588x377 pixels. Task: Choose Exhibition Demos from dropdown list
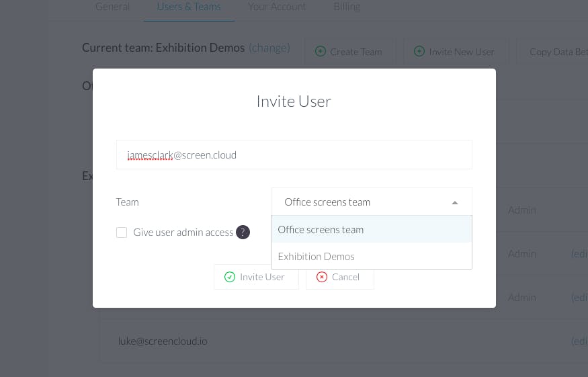click(371, 257)
